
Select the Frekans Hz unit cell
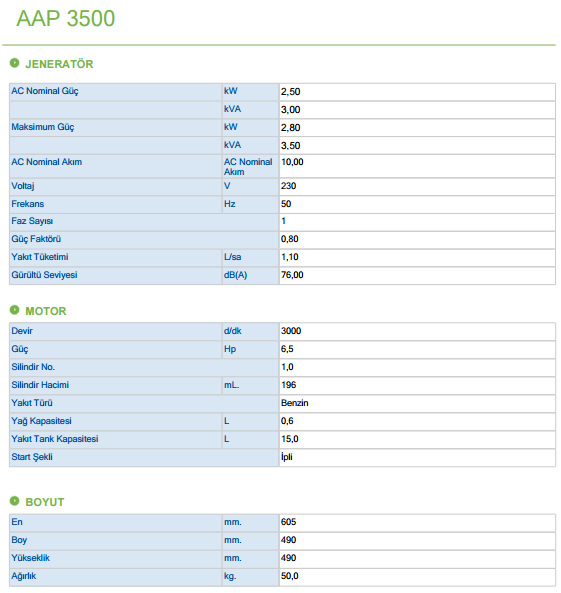[x=250, y=204]
